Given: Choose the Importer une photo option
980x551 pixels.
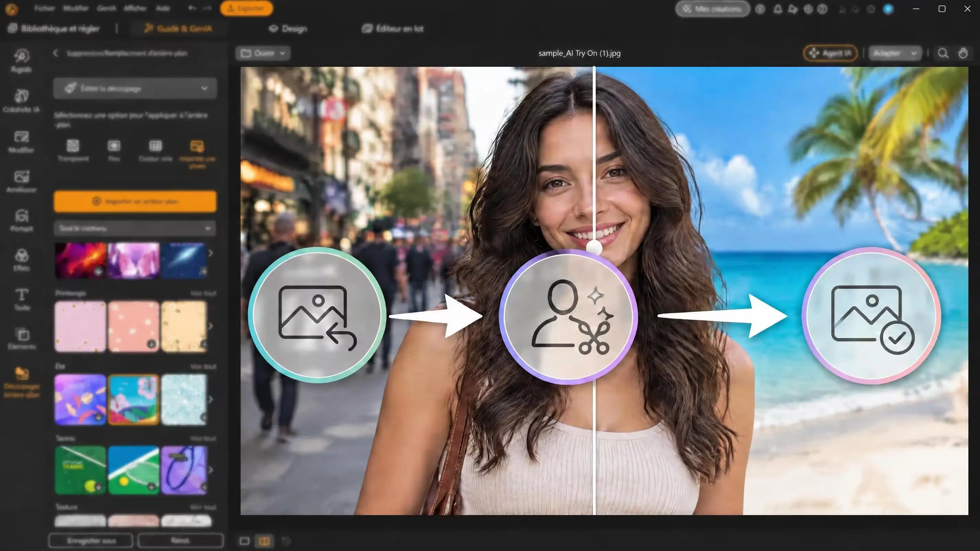Looking at the screenshot, I should [x=197, y=154].
